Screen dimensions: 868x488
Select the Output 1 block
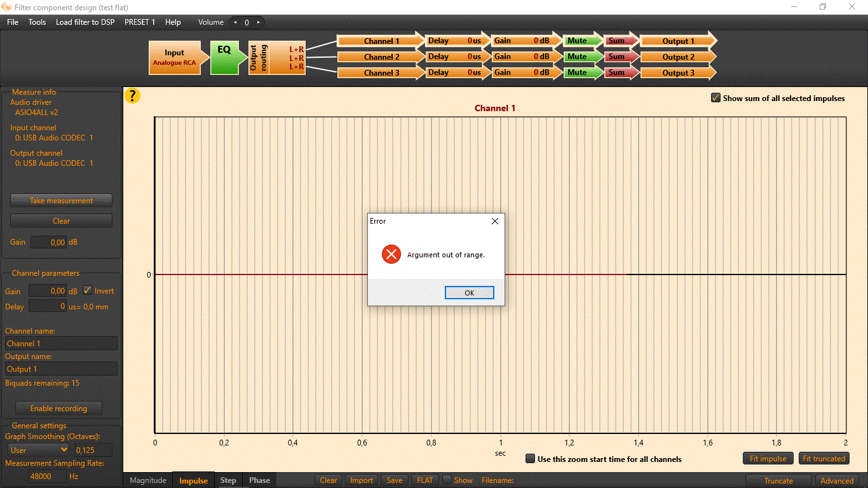[679, 41]
